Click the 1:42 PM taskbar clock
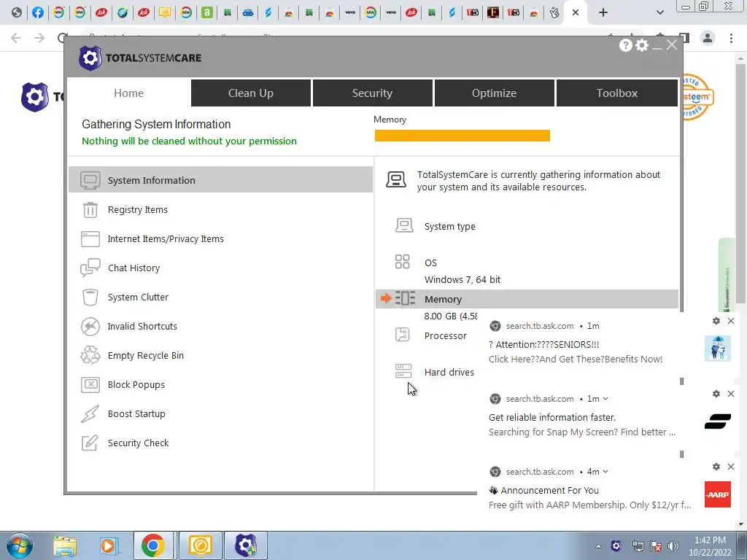This screenshot has height=560, width=747. 710,540
